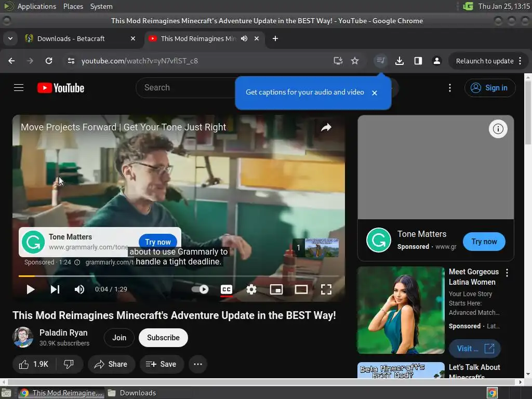Click the browser back arrow
This screenshot has width=532, height=399.
click(11, 61)
